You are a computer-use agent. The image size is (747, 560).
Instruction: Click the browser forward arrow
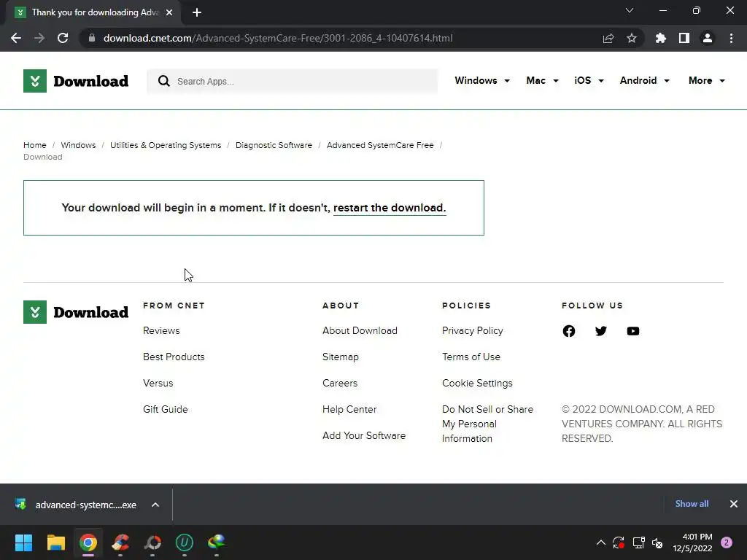click(x=39, y=38)
